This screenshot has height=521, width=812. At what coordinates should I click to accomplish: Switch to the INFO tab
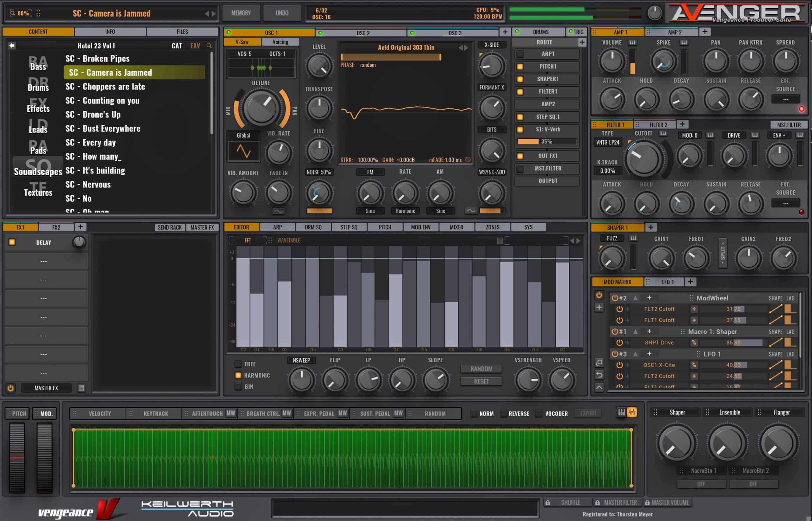coord(110,31)
